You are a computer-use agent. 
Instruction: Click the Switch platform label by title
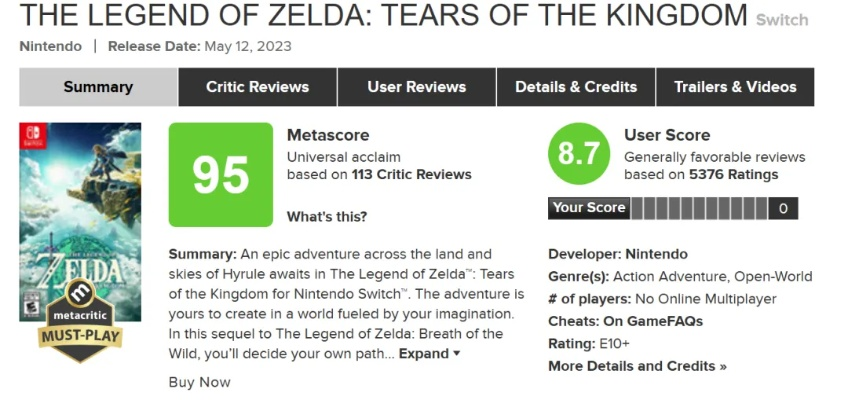[x=782, y=20]
